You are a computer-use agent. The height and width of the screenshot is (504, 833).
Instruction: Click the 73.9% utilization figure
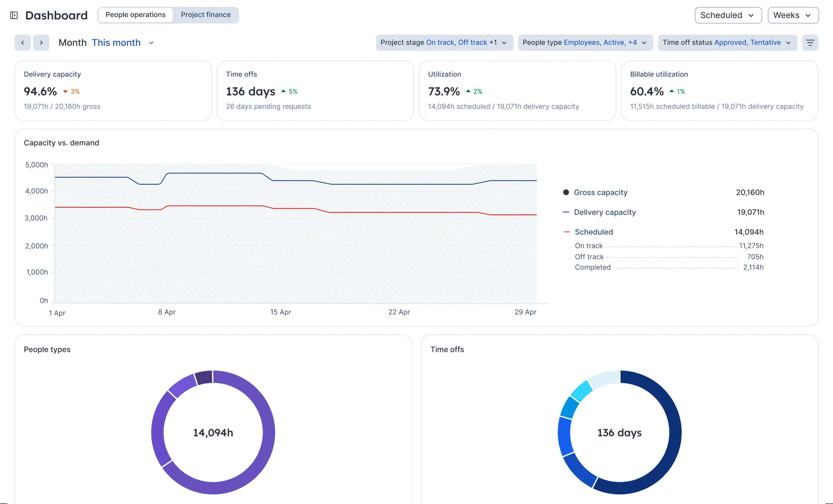[x=444, y=91]
